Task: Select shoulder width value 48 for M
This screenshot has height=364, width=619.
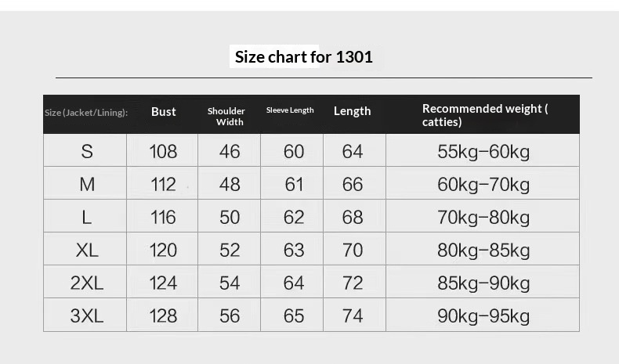Action: point(230,185)
